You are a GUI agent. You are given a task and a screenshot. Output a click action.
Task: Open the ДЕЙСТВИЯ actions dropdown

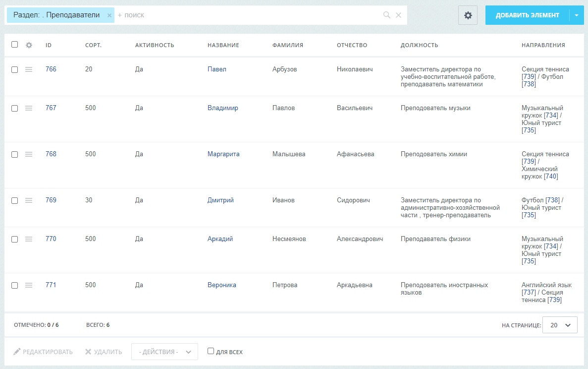164,352
